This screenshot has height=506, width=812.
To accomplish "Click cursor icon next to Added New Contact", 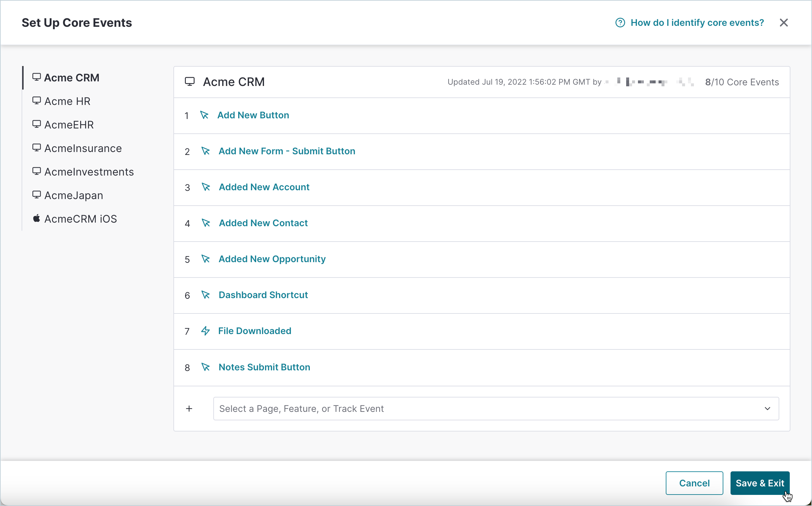I will 205,223.
